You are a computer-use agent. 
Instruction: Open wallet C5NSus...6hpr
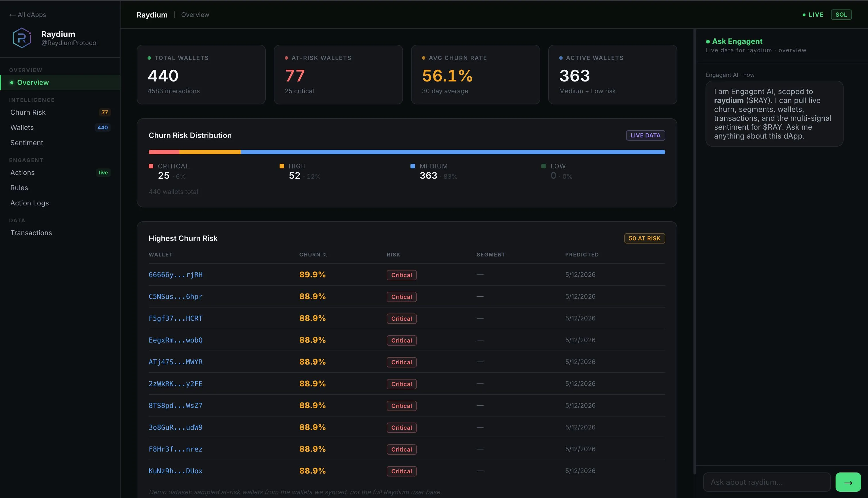[175, 297]
